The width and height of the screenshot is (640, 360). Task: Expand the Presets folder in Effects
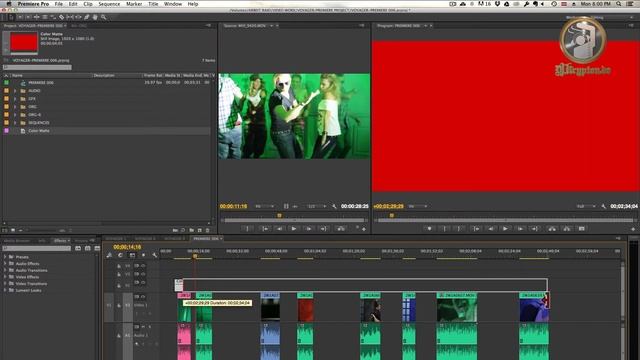[x=5, y=257]
